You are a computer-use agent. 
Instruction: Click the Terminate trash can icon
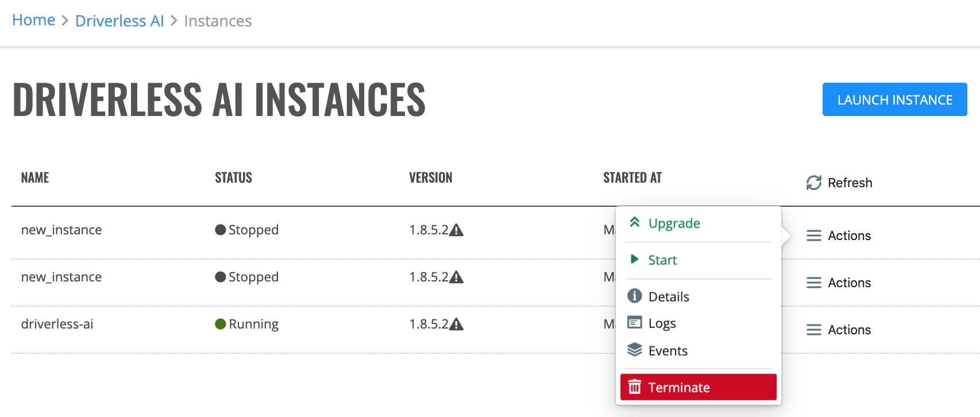click(634, 387)
